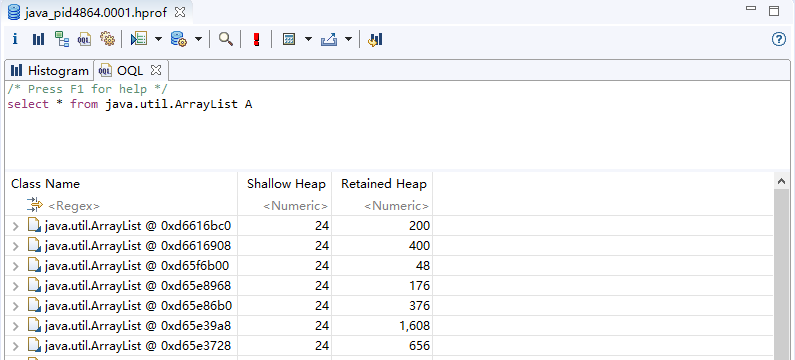This screenshot has height=360, width=795.
Task: Select row java.util.ArrayList @ 0xd6616bc0
Action: pos(389,226)
